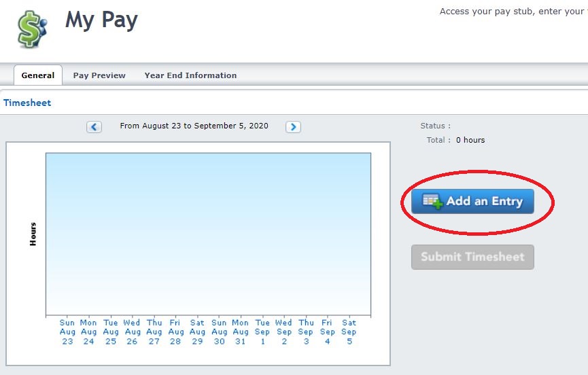The image size is (588, 375).
Task: Switch to the General tab
Action: coord(38,75)
